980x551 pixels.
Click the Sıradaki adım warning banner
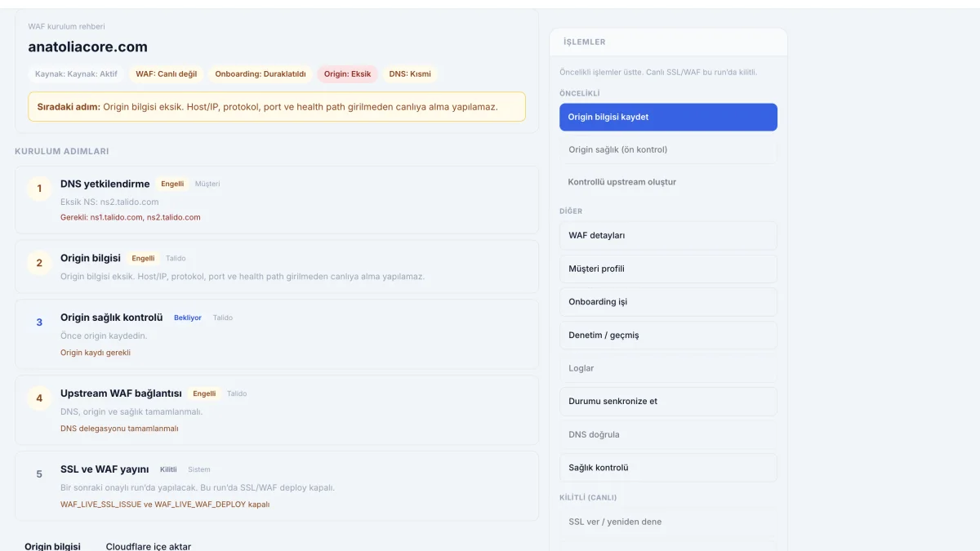click(x=277, y=107)
